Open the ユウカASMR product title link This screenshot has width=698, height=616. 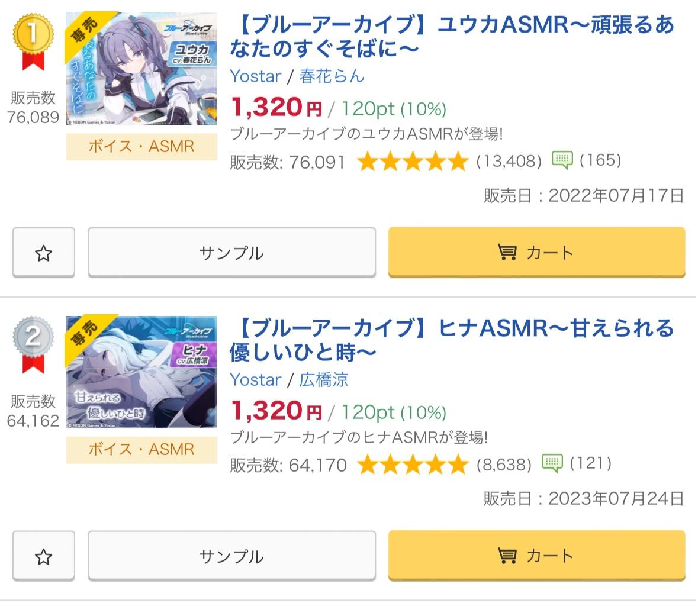click(452, 37)
